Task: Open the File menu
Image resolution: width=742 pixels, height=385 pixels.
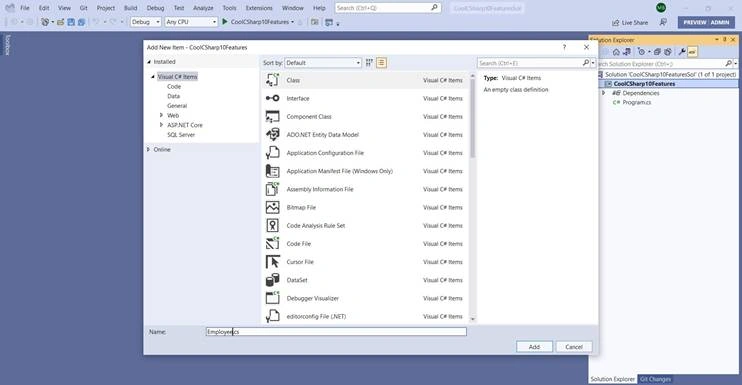Action: (25, 8)
